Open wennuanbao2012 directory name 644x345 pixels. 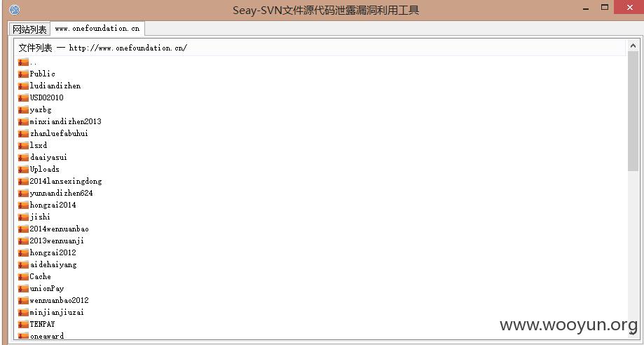click(59, 300)
